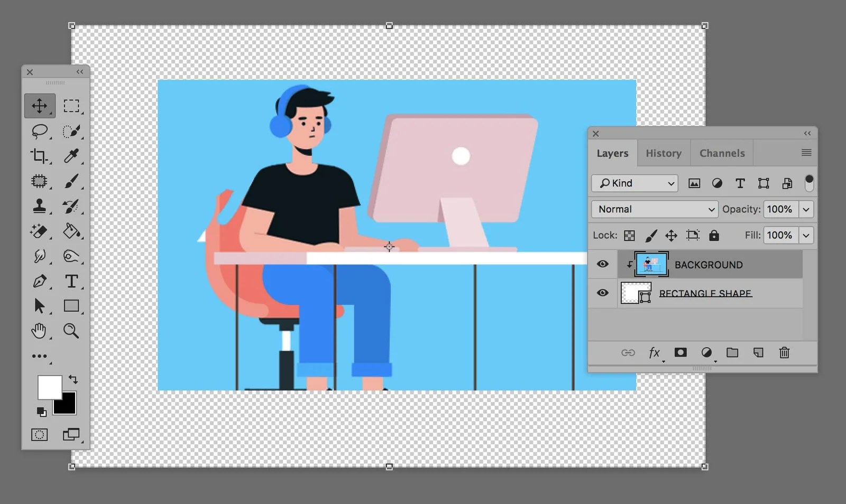Screen dimensions: 846x504
Task: Switch to the Channels tab
Action: pos(722,153)
